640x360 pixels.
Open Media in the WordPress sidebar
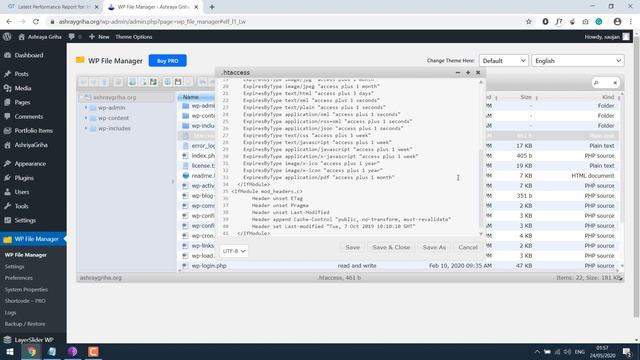(22, 88)
